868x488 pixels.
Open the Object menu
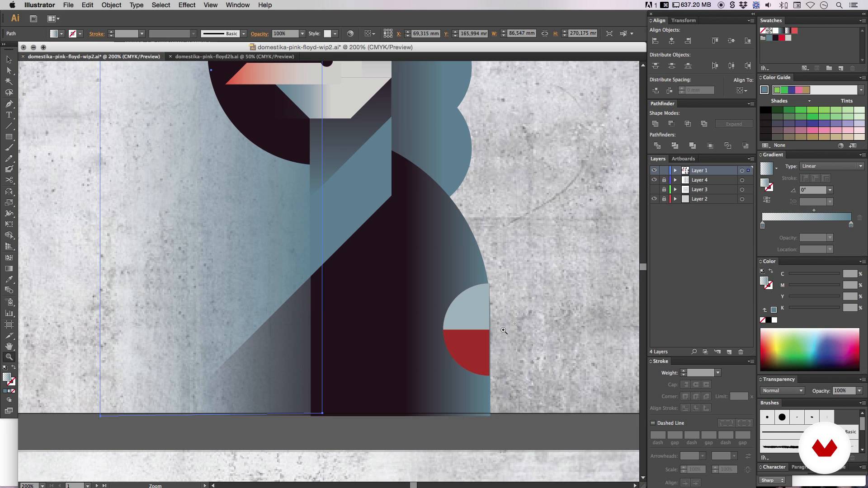[x=111, y=5]
